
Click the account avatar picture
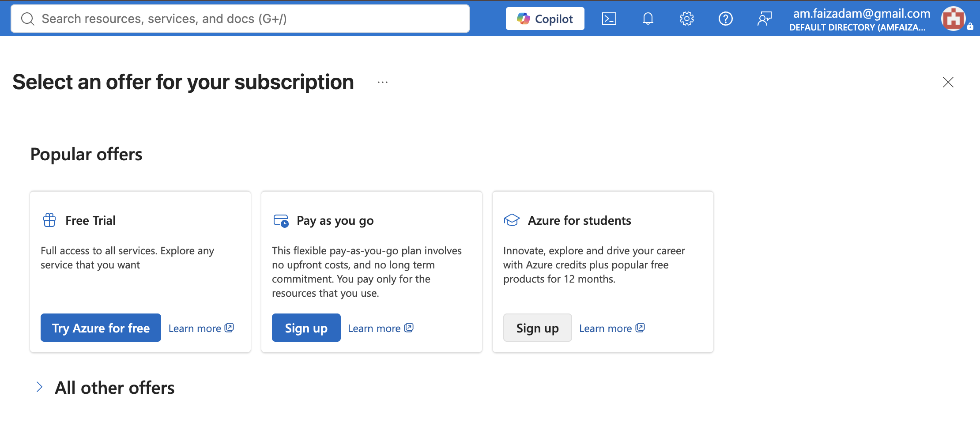coord(954,19)
